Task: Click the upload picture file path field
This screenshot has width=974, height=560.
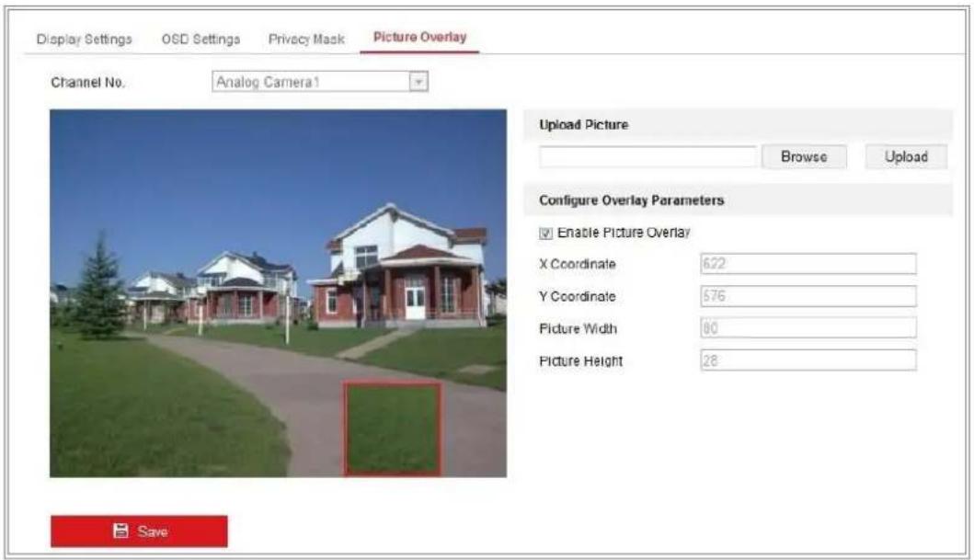Action: point(647,156)
